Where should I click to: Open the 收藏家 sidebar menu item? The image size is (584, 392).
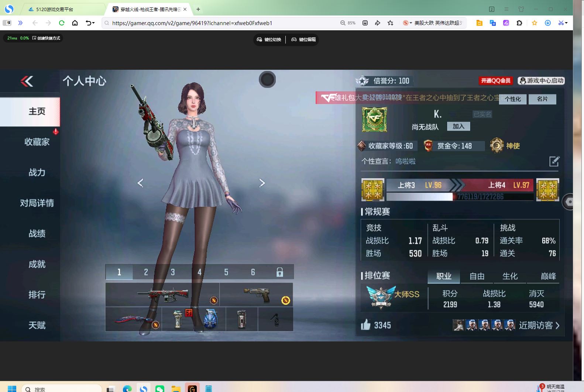[37, 142]
